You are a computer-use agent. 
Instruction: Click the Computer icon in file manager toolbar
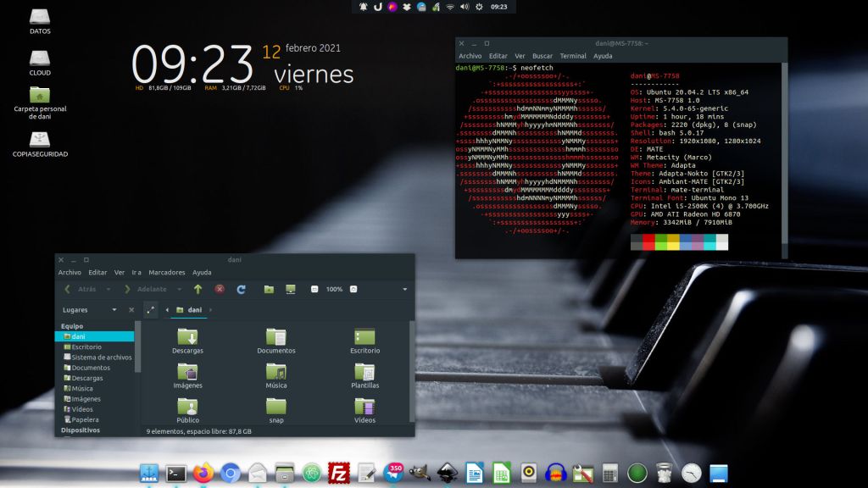[291, 289]
